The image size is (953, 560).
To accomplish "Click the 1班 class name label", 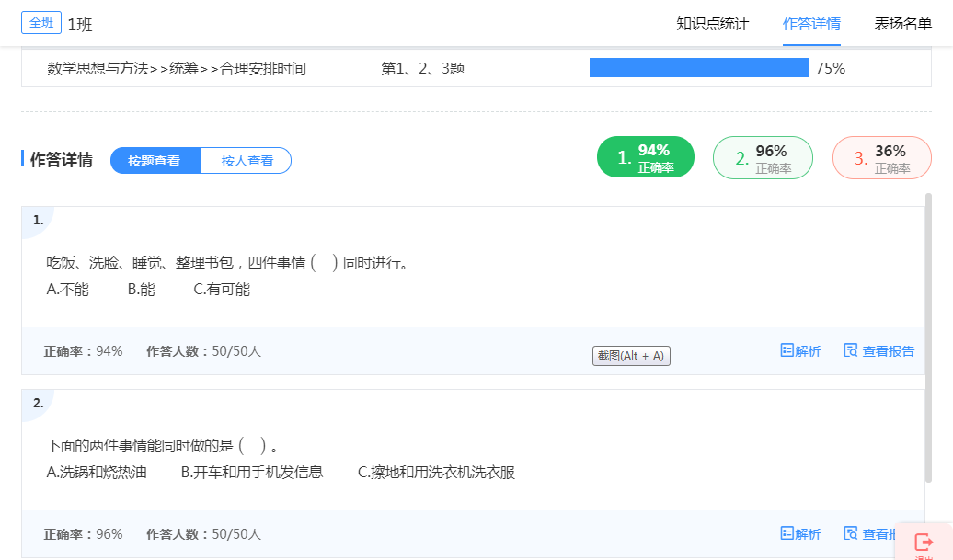I will pos(80,25).
